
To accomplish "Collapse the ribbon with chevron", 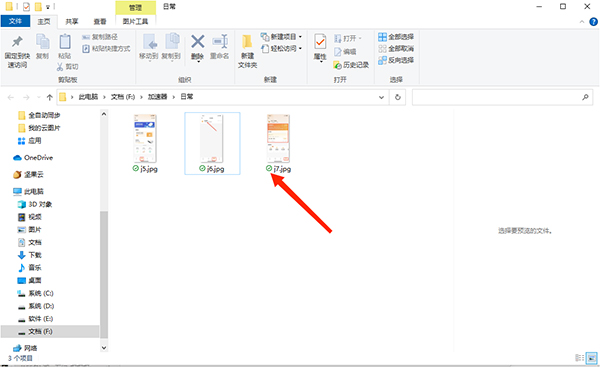I will (x=582, y=22).
